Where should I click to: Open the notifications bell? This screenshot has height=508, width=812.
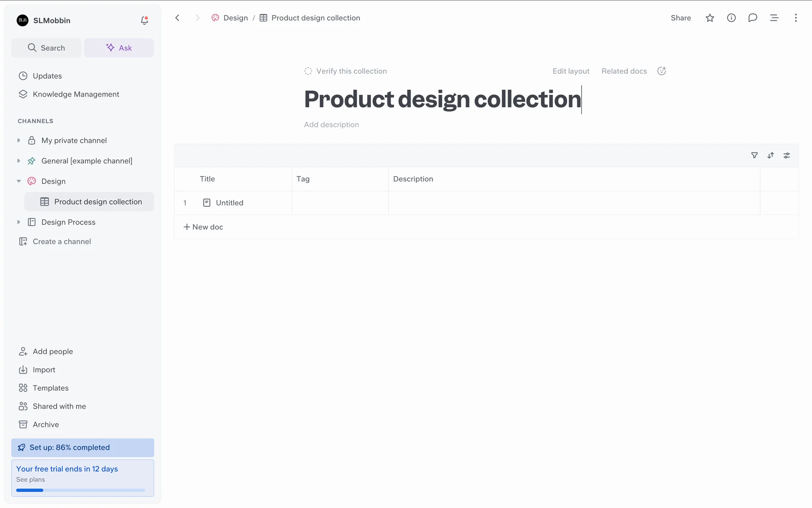144,20
